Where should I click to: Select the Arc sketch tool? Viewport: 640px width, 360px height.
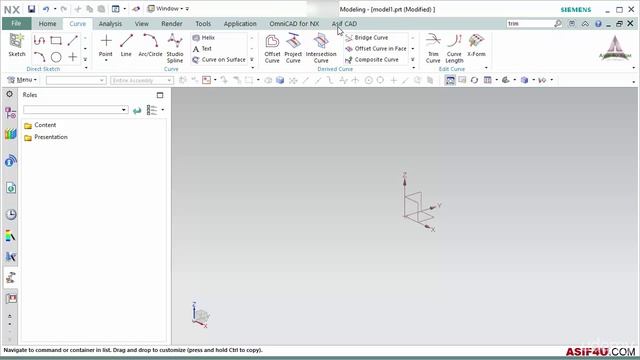(x=39, y=57)
